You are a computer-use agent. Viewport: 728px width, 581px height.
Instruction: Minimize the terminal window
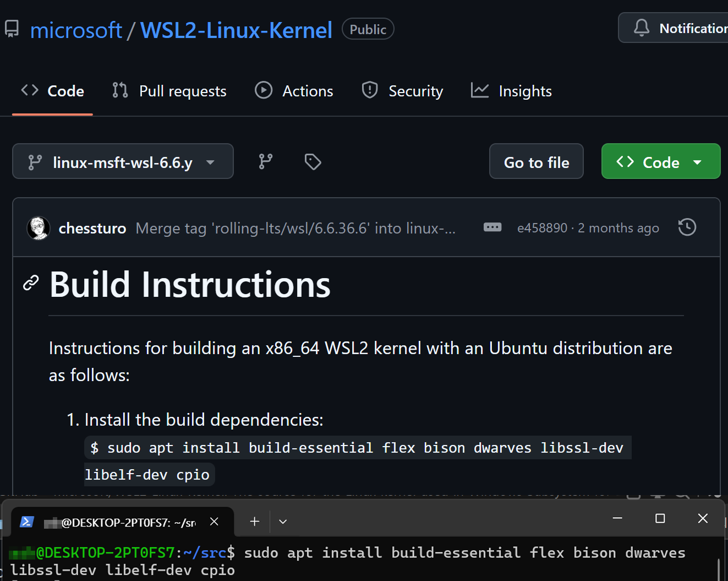coord(617,518)
